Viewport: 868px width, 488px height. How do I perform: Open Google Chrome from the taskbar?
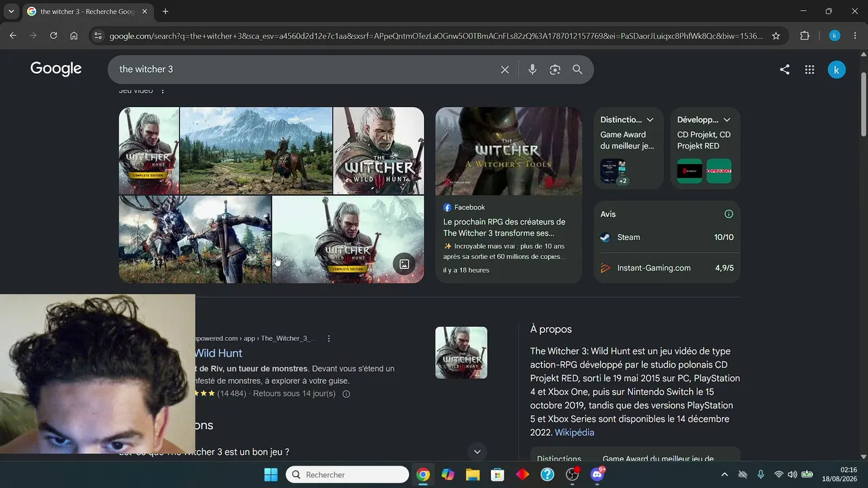(x=423, y=474)
